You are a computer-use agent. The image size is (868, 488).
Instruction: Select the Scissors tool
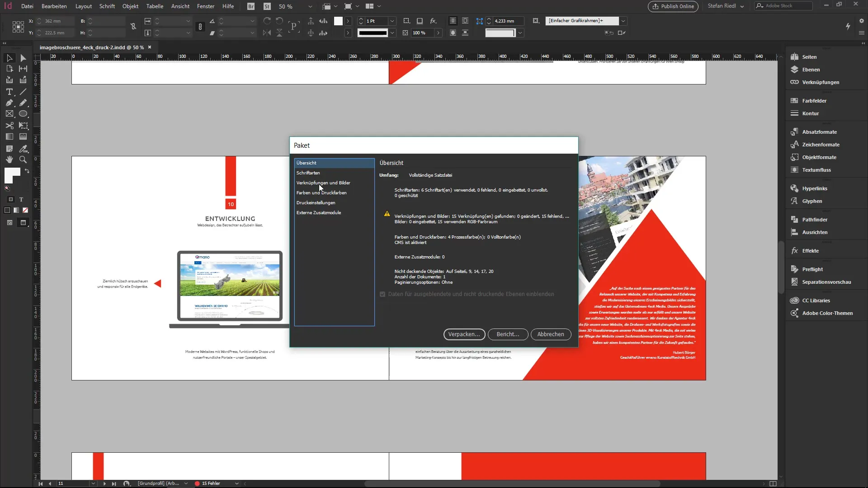tap(9, 126)
